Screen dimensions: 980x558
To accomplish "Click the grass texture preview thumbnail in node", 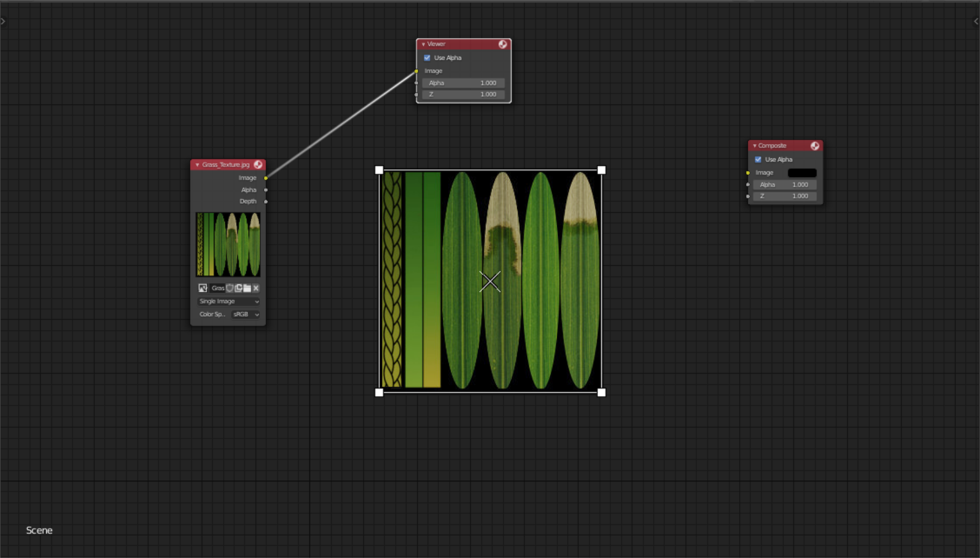I will (x=228, y=244).
